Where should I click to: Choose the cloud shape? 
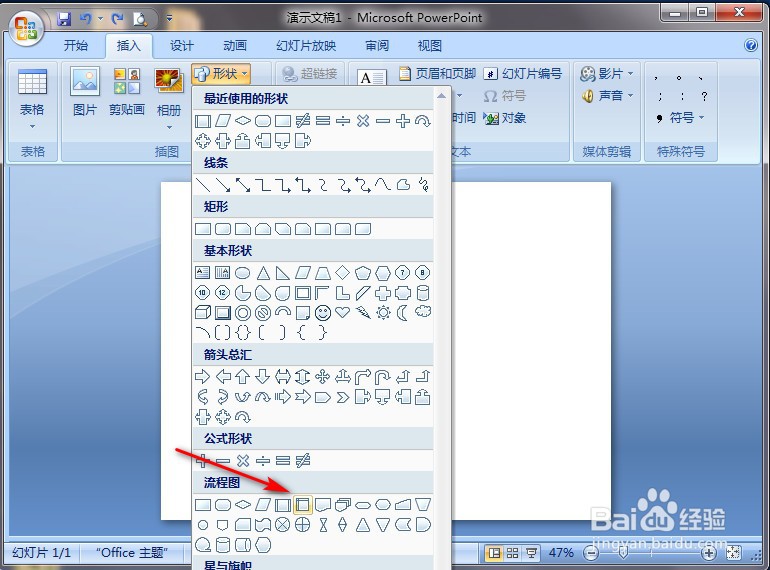423,312
